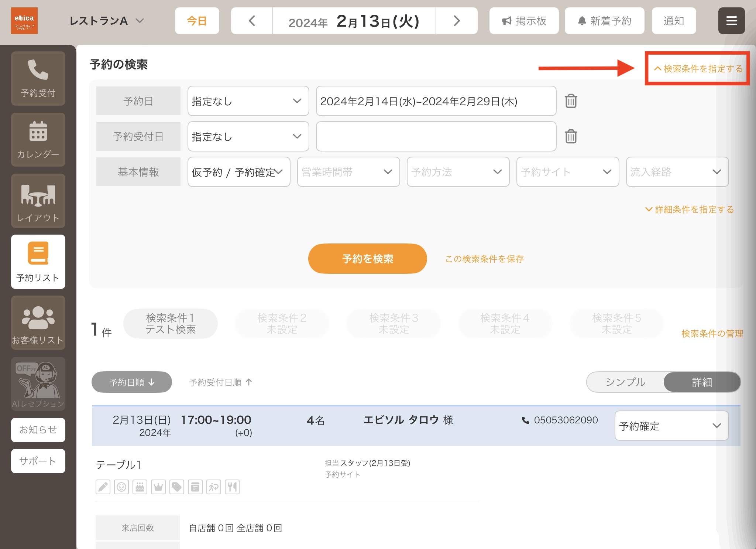Screen dimensions: 756x549
Task: Open the サポート button
Action: (x=38, y=461)
